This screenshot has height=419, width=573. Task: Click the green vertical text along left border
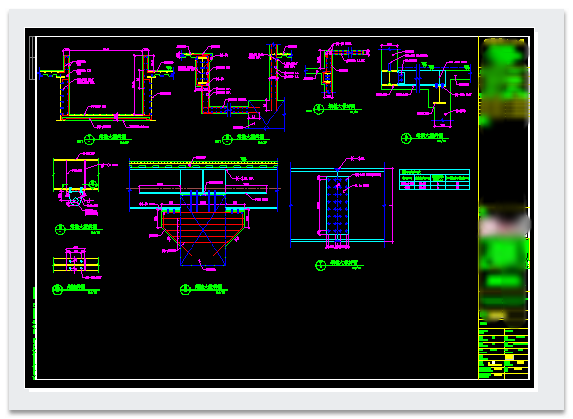35,333
